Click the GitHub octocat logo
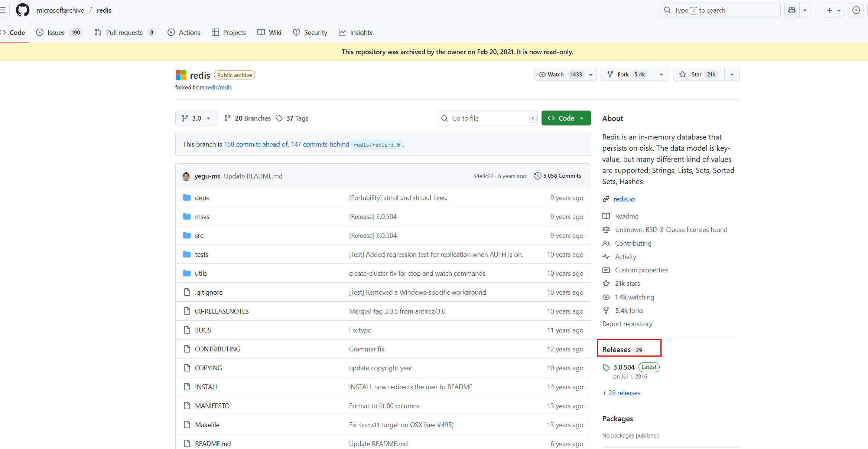Viewport: 868px width, 449px height. 22,10
